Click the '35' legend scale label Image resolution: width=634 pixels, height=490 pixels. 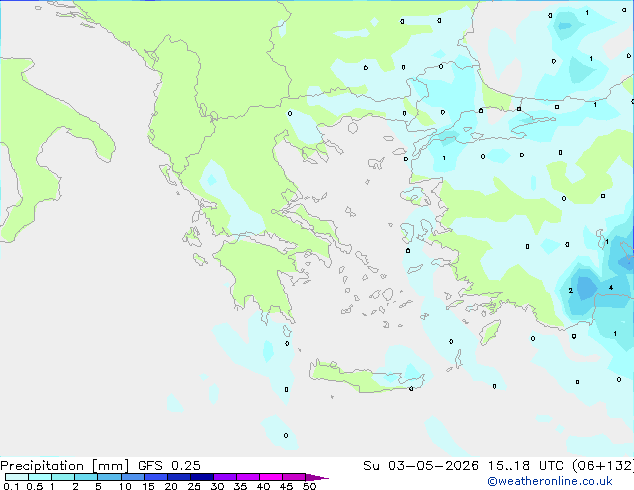(x=240, y=486)
